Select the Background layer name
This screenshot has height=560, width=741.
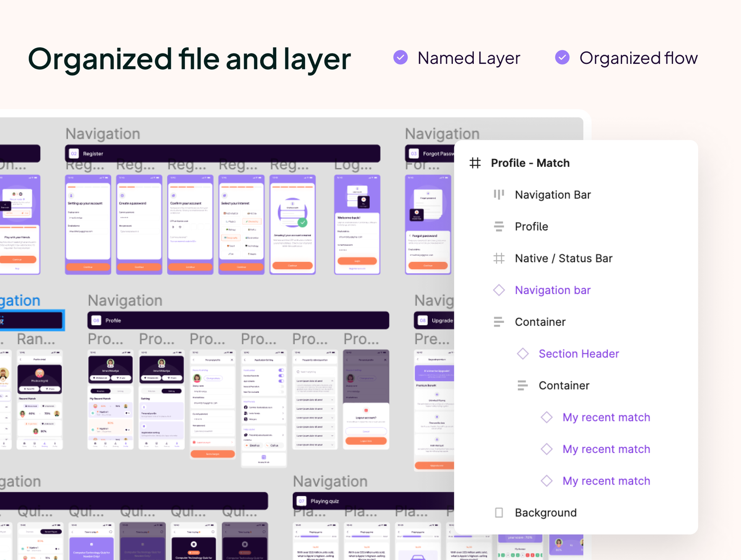pos(546,513)
